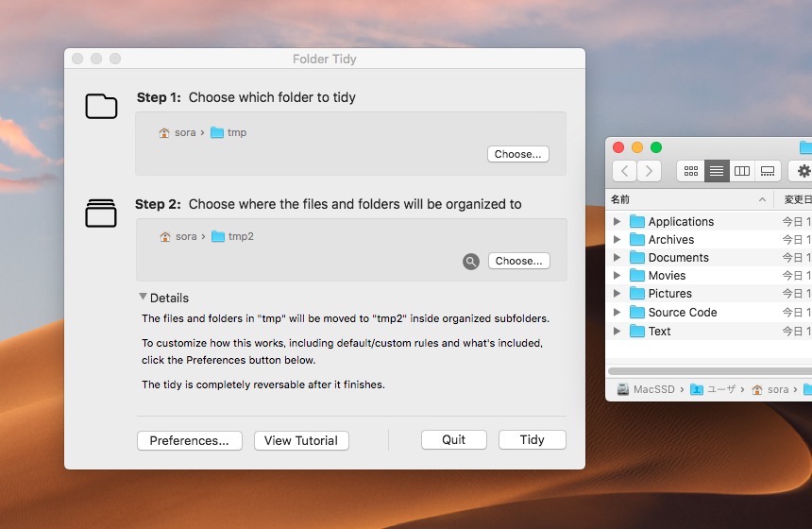Select the Documents row name in Finder
The width and height of the screenshot is (812, 529).
pos(678,258)
